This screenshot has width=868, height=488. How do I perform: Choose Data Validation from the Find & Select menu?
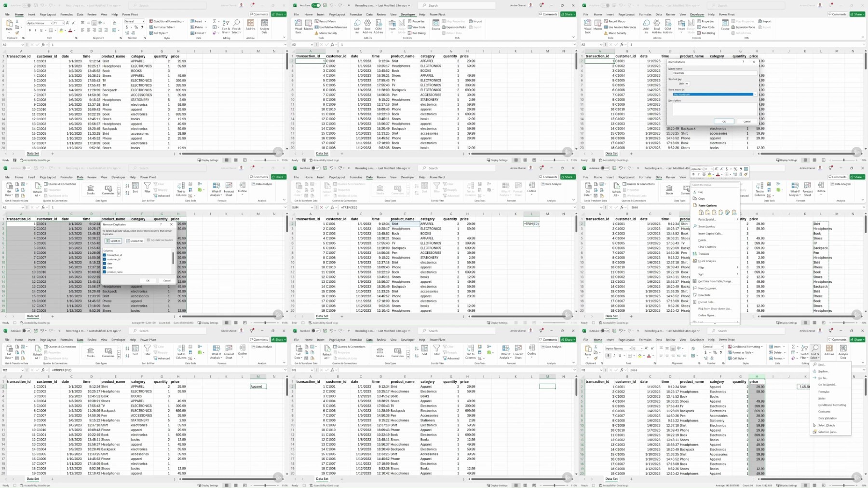(x=830, y=418)
